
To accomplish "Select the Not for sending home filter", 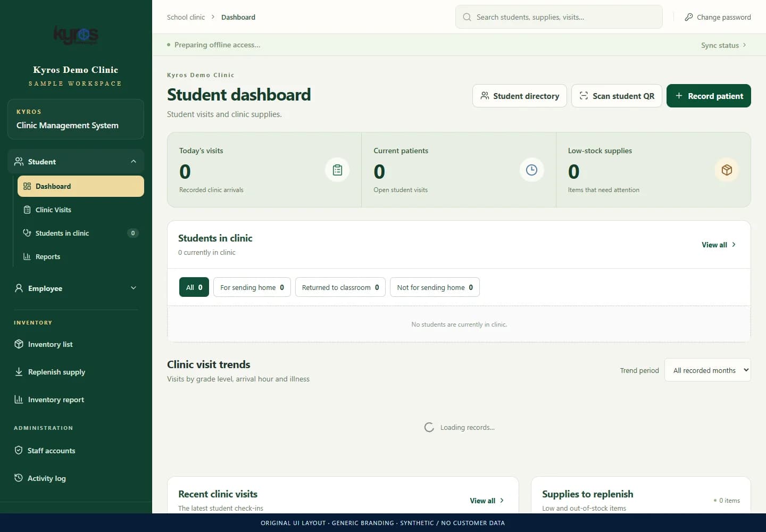I will point(435,287).
